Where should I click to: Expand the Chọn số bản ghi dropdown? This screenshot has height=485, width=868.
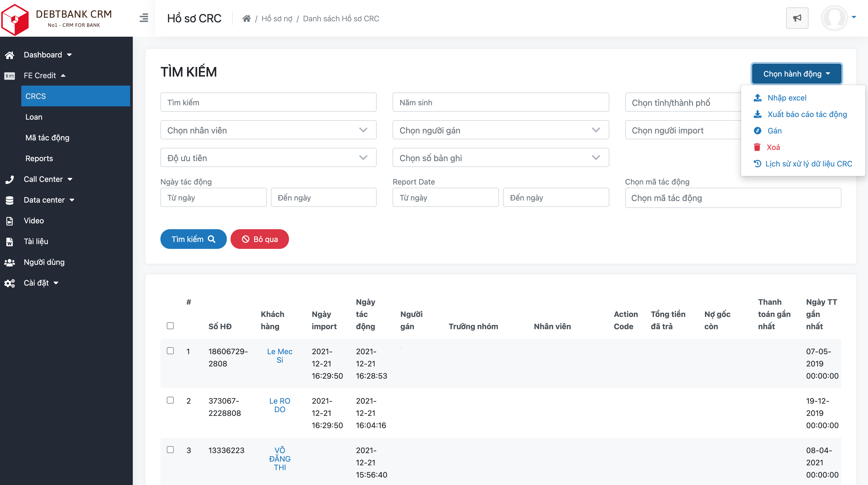click(x=500, y=158)
